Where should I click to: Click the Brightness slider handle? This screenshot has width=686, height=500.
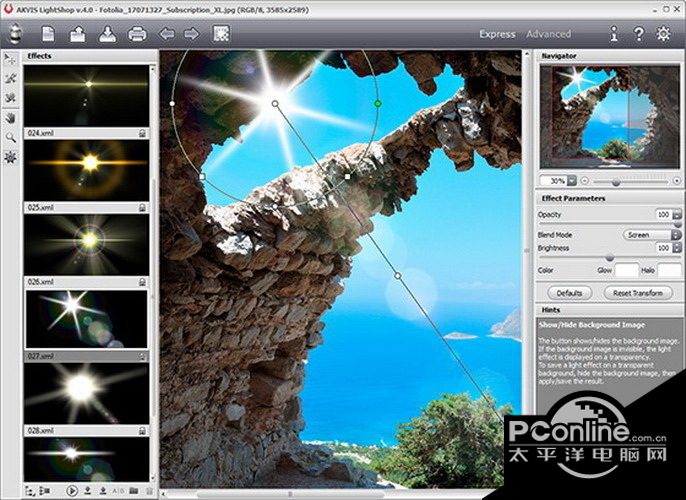point(609,258)
